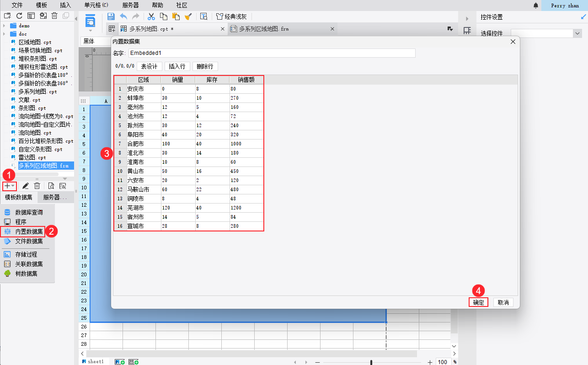Open the 插入 menu
Screen dimensions: 588x365
pos(65,5)
